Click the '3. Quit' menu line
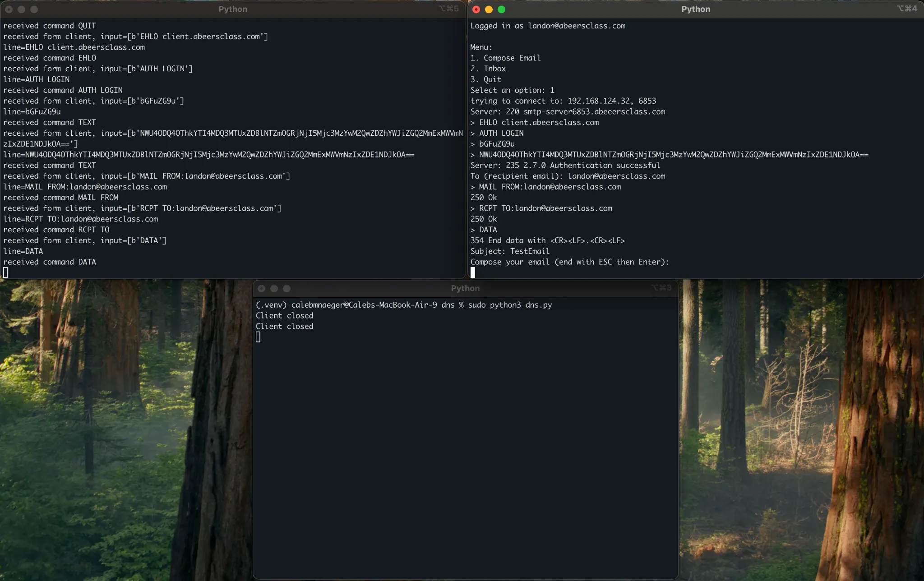Viewport: 924px width, 581px height. [x=486, y=79]
